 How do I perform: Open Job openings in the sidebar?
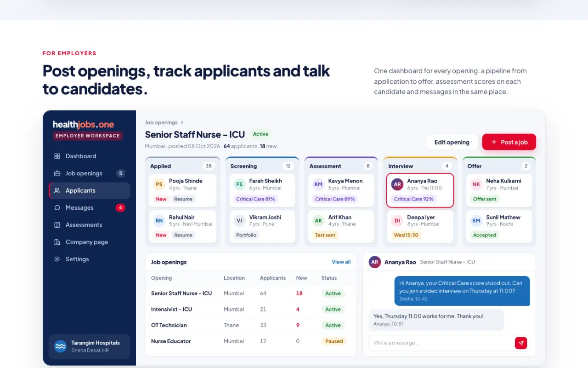point(89,173)
